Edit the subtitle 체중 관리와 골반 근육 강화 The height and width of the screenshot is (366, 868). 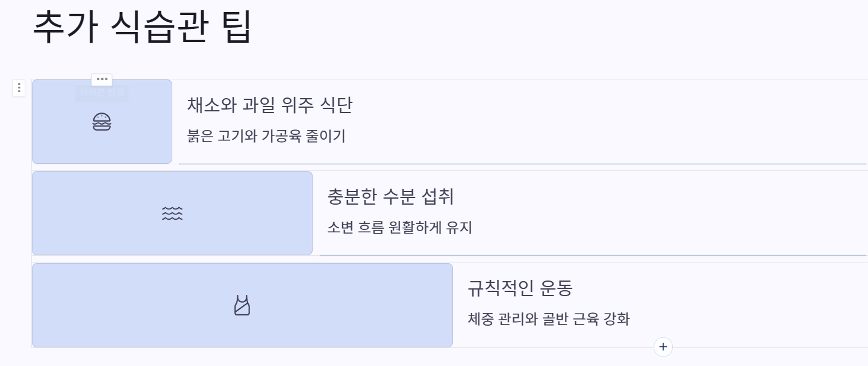pyautogui.click(x=548, y=319)
